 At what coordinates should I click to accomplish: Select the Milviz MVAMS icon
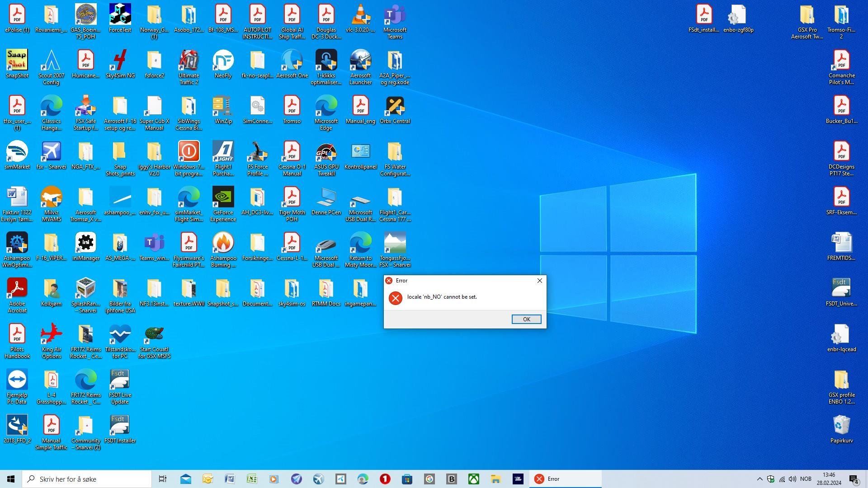[51, 204]
